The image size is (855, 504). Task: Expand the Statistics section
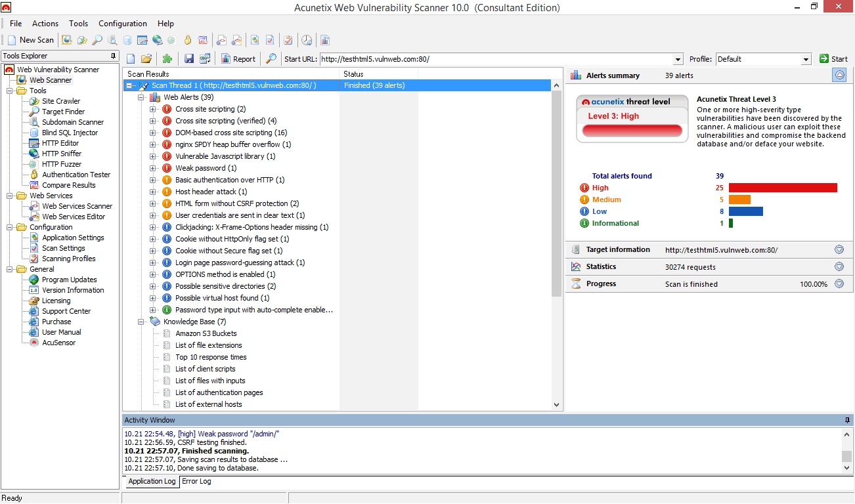tap(839, 266)
